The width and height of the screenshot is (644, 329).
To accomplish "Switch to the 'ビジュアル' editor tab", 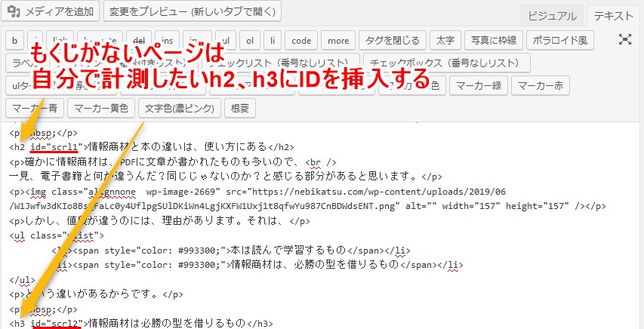I will click(552, 16).
